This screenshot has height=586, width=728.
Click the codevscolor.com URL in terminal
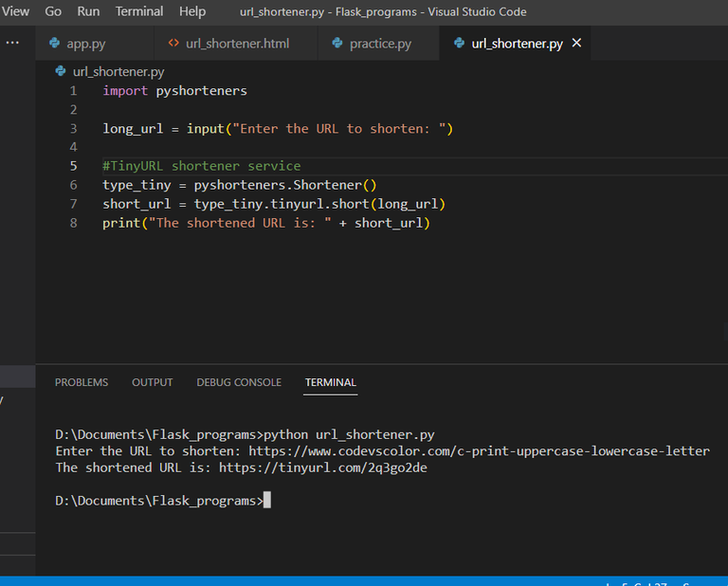click(x=479, y=450)
